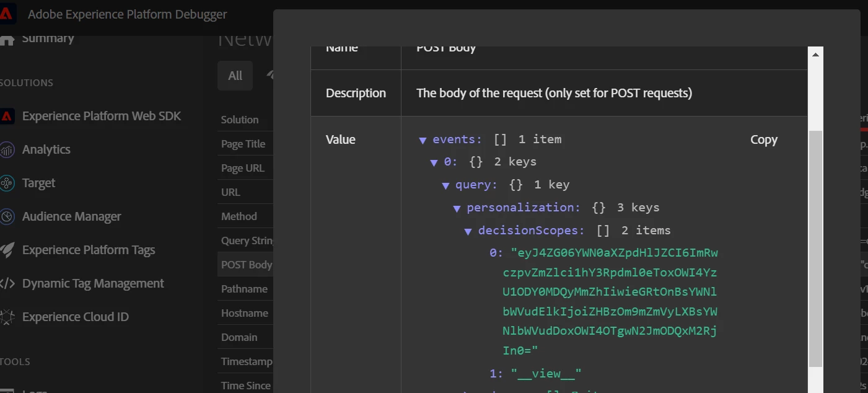Click the Experience Cloud ID icon

click(7, 317)
